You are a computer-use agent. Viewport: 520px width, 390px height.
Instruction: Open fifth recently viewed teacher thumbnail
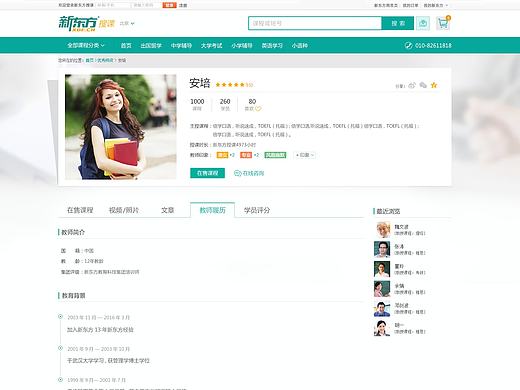tap(382, 308)
